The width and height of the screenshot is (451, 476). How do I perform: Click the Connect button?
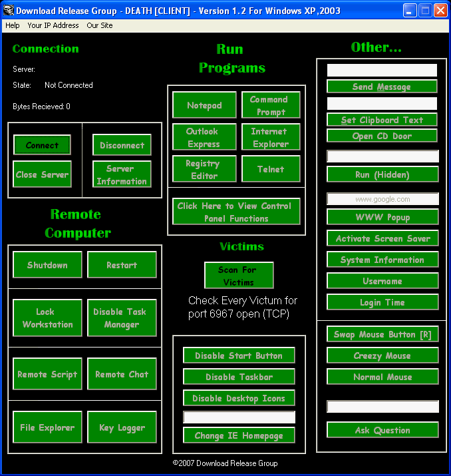coord(42,145)
